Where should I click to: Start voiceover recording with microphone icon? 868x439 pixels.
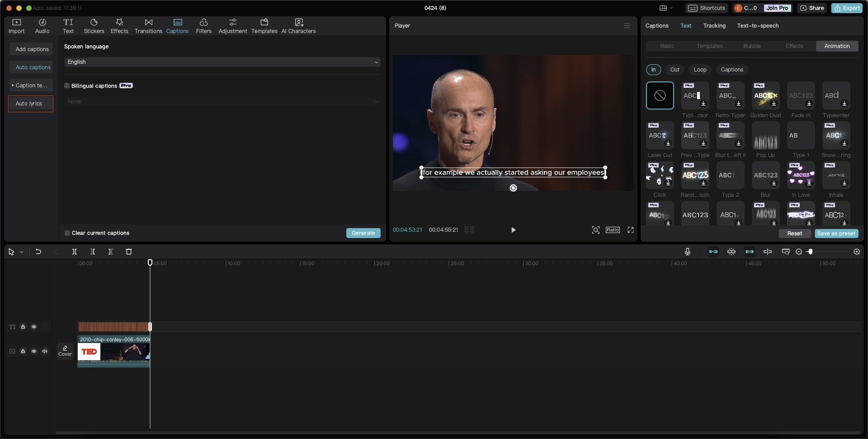(x=688, y=252)
